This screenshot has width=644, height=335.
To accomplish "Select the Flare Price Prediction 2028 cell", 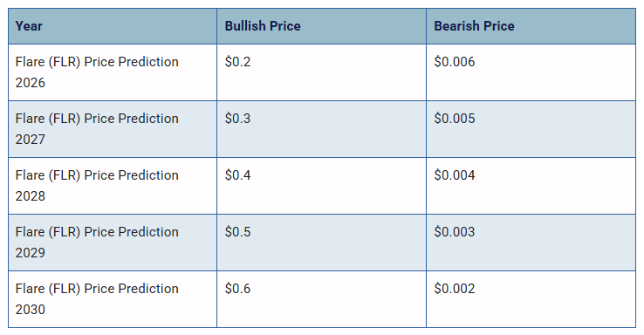I will click(113, 186).
